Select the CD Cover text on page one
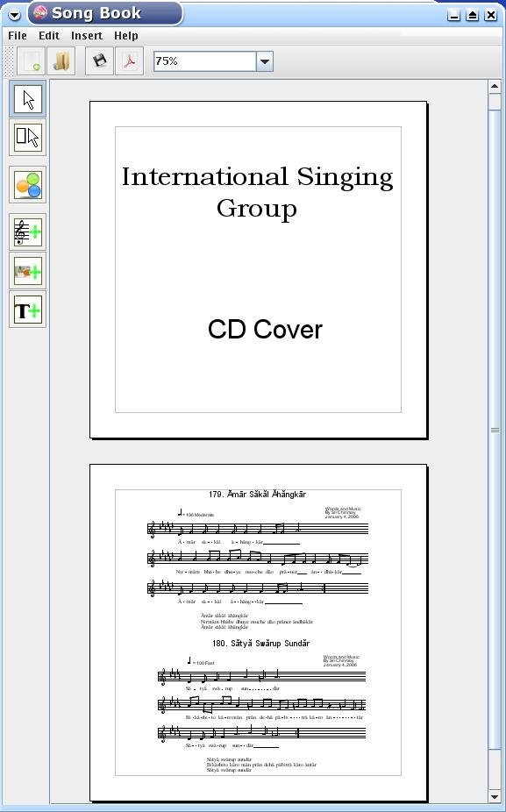 tap(265, 330)
